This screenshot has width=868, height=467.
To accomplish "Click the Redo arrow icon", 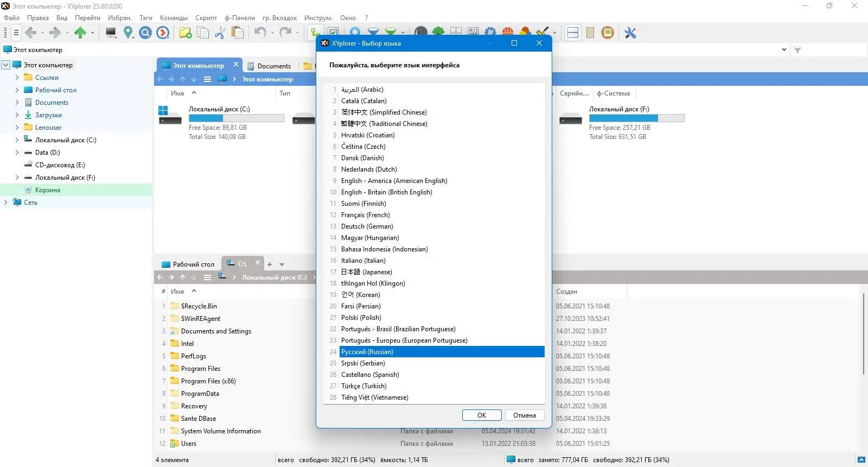I will pyautogui.click(x=285, y=33).
